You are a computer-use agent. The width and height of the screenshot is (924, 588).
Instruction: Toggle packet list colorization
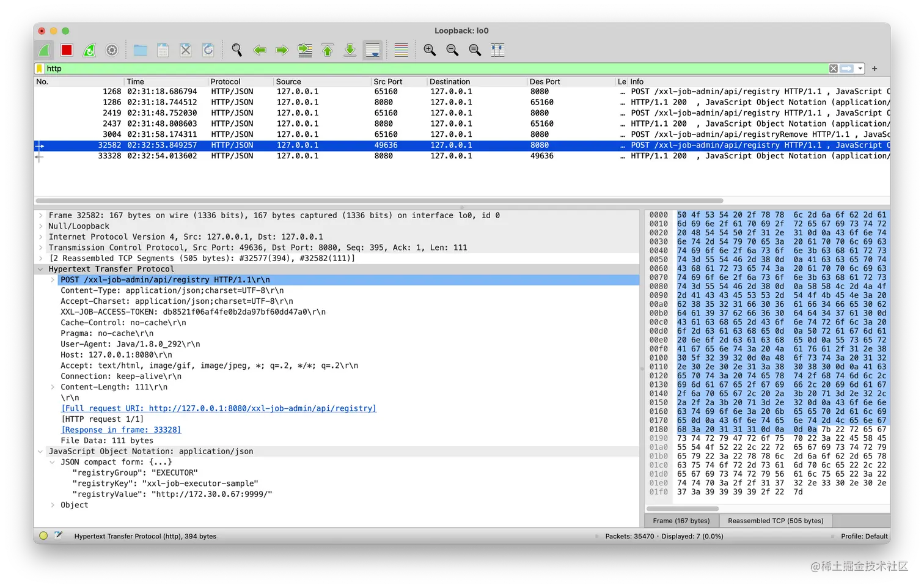(402, 50)
